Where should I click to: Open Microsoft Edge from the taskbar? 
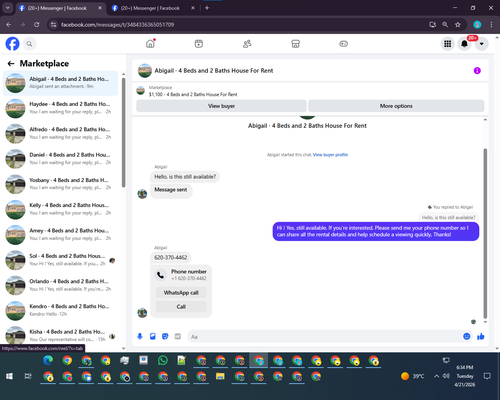(48, 360)
